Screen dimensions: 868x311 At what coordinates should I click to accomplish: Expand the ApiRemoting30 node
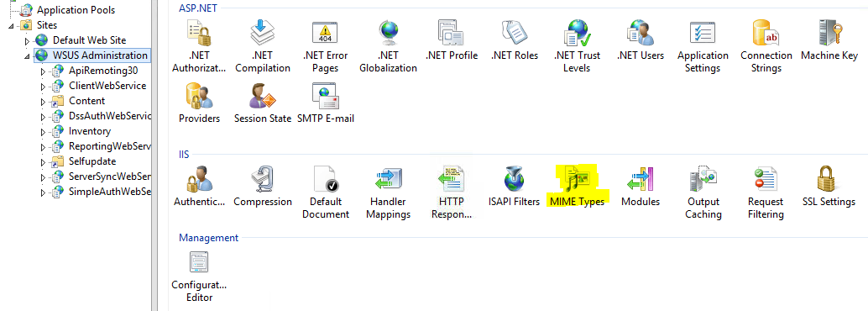tap(43, 71)
